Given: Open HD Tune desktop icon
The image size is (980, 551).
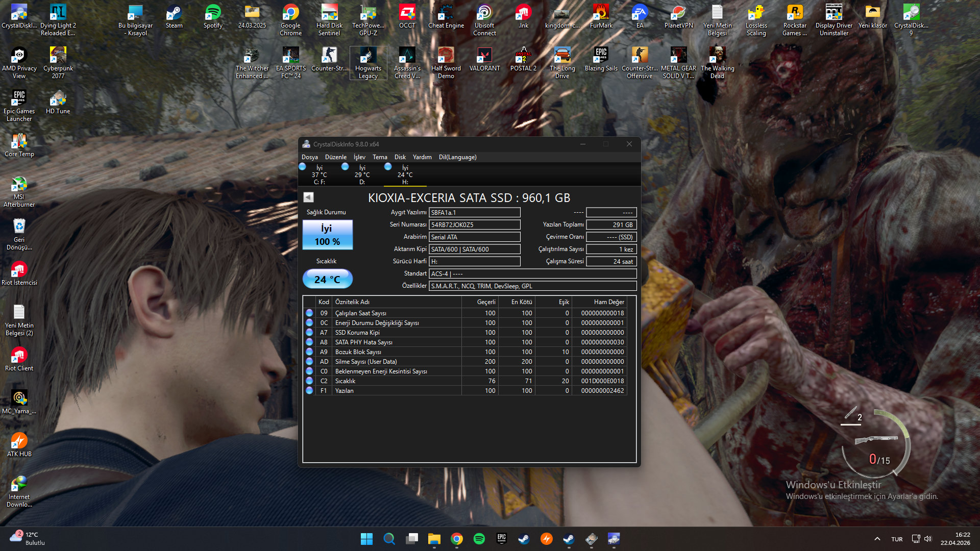Looking at the screenshot, I should click(58, 103).
